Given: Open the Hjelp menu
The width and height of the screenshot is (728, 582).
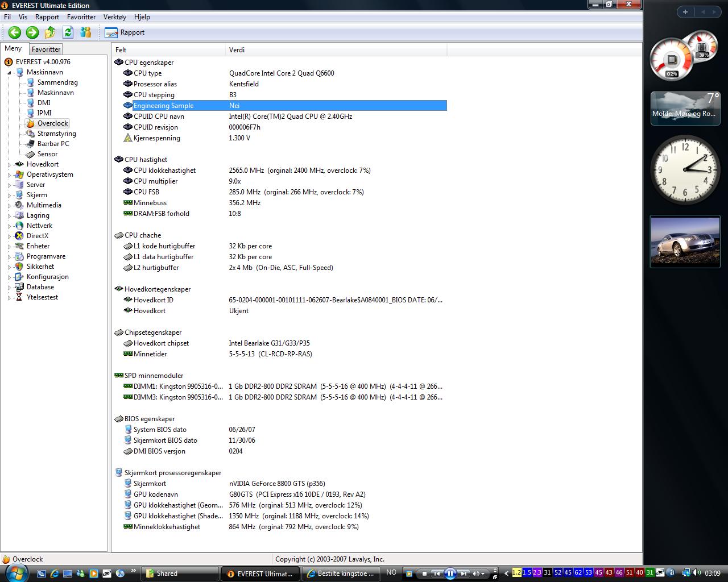Looking at the screenshot, I should [x=142, y=17].
